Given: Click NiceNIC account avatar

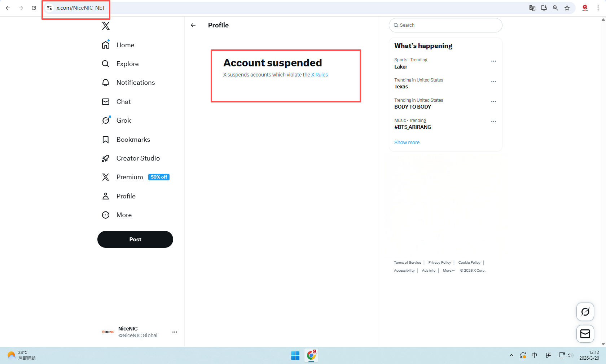Looking at the screenshot, I should pyautogui.click(x=107, y=332).
